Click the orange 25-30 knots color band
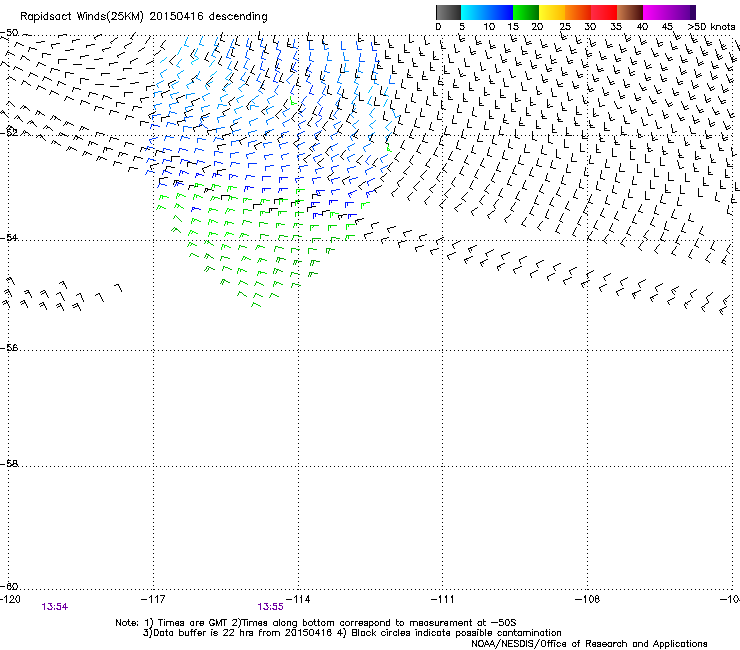The height and width of the screenshot is (650, 740). click(x=578, y=12)
